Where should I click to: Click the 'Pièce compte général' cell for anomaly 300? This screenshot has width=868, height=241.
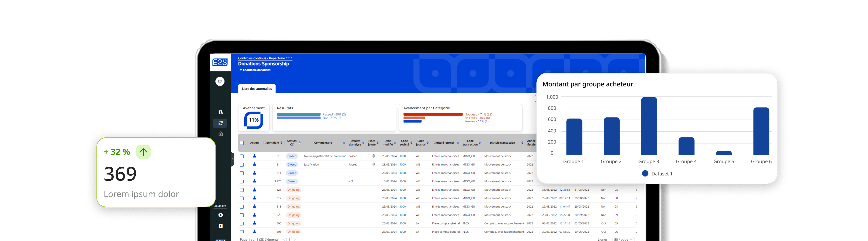(446, 224)
